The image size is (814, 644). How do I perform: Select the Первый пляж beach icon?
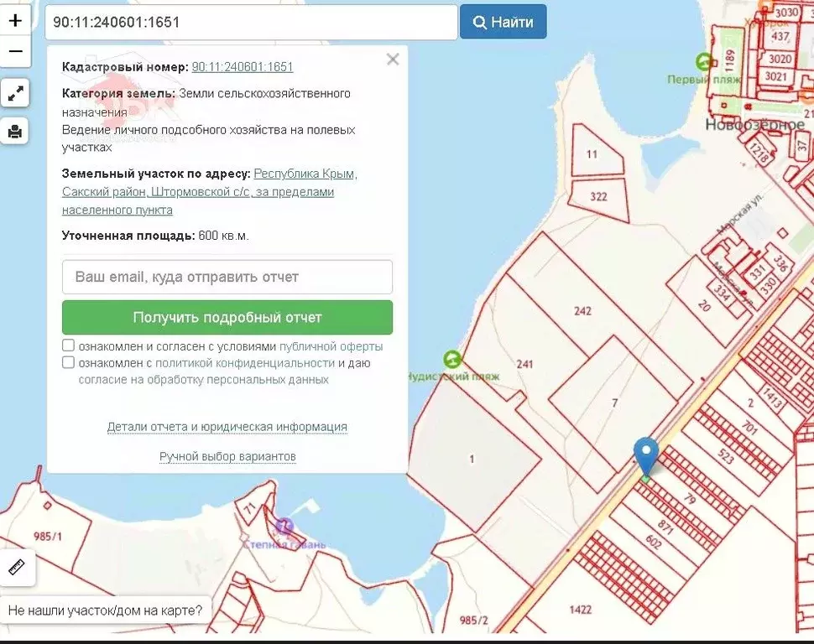click(704, 62)
